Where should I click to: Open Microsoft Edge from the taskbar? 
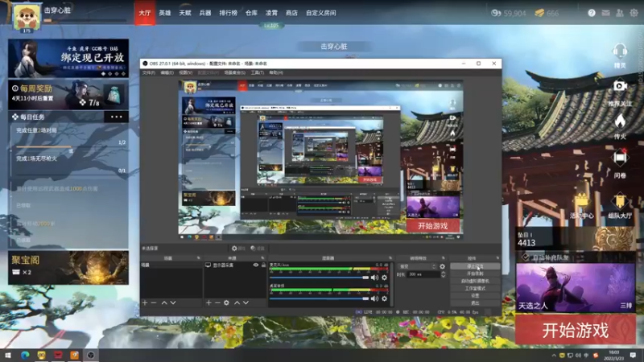click(25, 355)
